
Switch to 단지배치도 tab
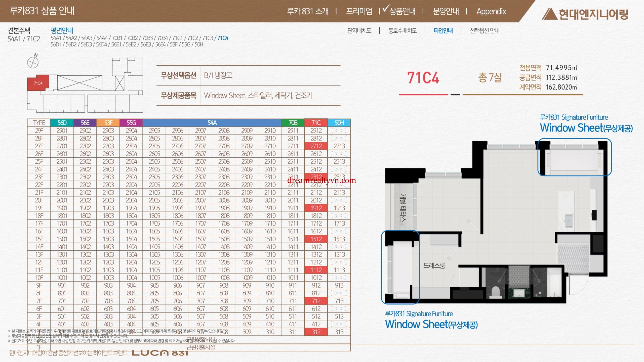pyautogui.click(x=359, y=31)
